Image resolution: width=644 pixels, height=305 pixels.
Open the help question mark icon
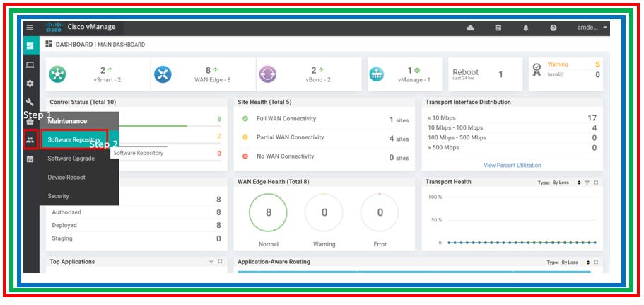(x=554, y=28)
